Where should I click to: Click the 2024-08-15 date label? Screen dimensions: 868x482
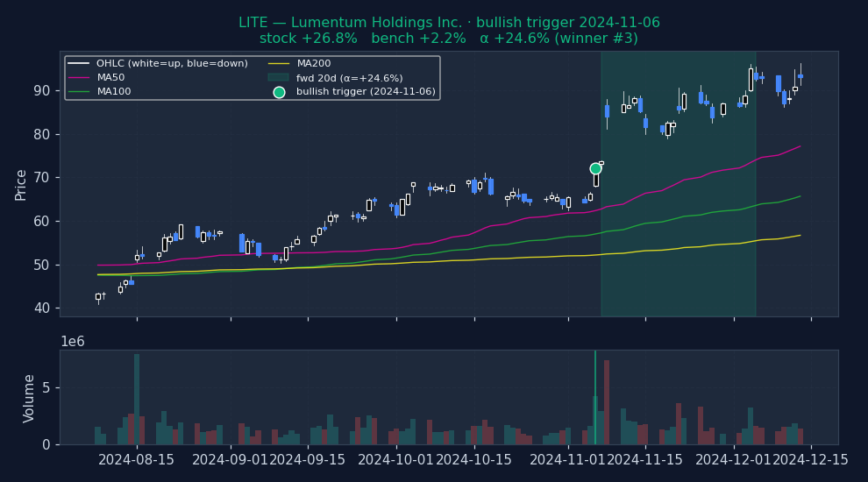(x=137, y=460)
